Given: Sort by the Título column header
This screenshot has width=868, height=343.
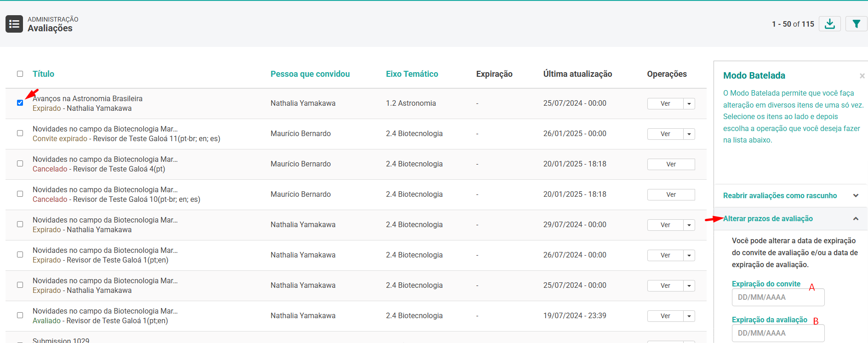Looking at the screenshot, I should [x=43, y=74].
